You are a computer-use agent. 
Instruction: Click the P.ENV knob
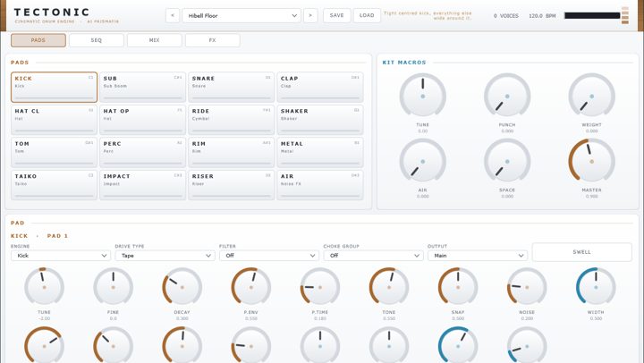point(251,287)
